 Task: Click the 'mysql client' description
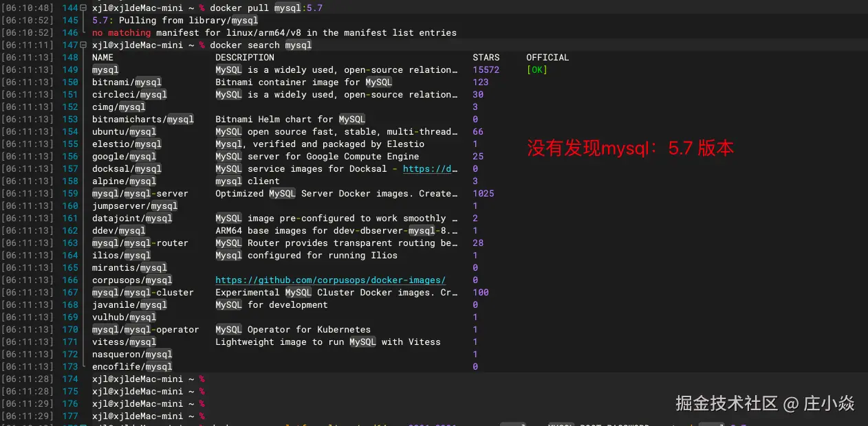click(248, 181)
